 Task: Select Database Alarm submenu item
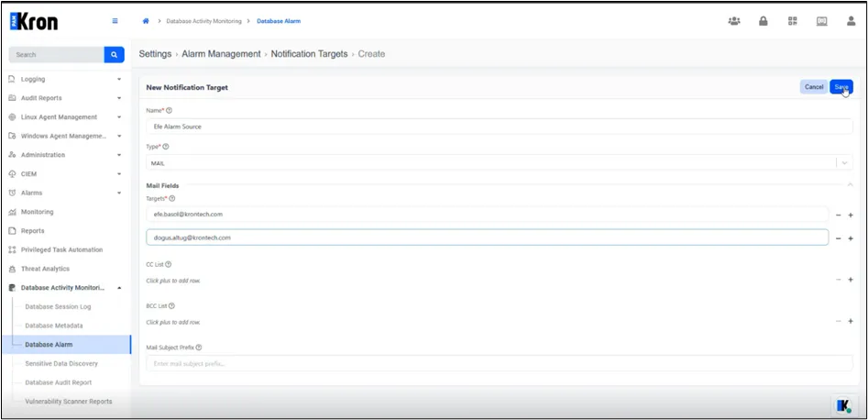pyautogui.click(x=65, y=345)
